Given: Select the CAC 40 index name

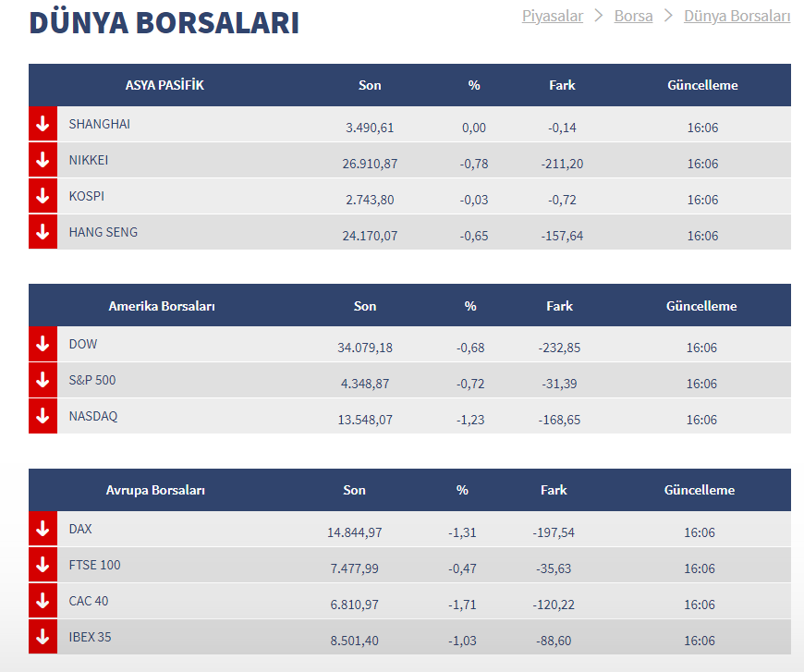Looking at the screenshot, I should (x=89, y=601).
